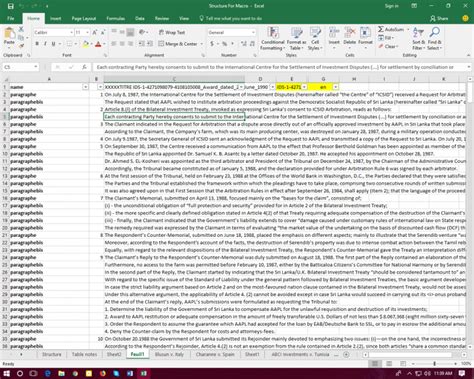Screen dimensions: 474x379
Task: Open the File tab
Action: point(11,18)
